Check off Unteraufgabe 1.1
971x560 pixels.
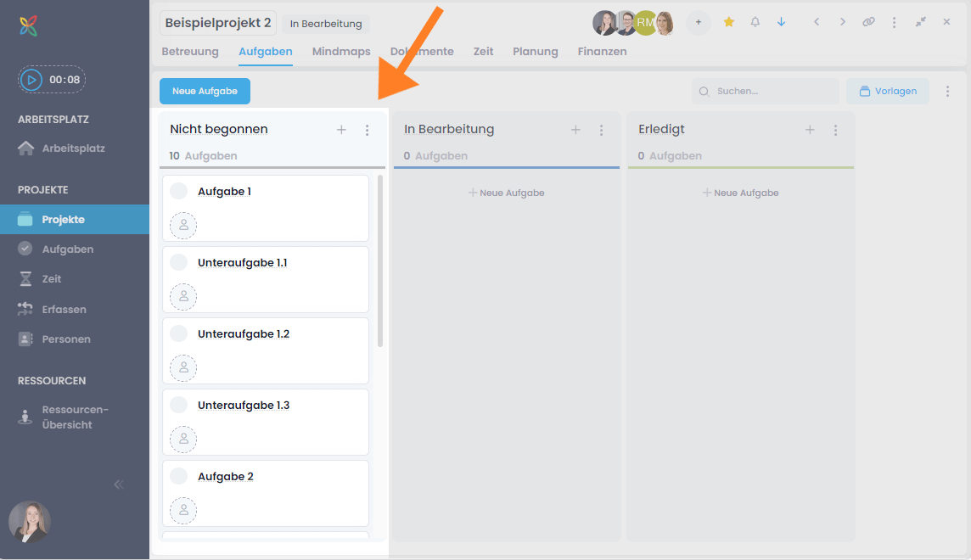tap(177, 262)
